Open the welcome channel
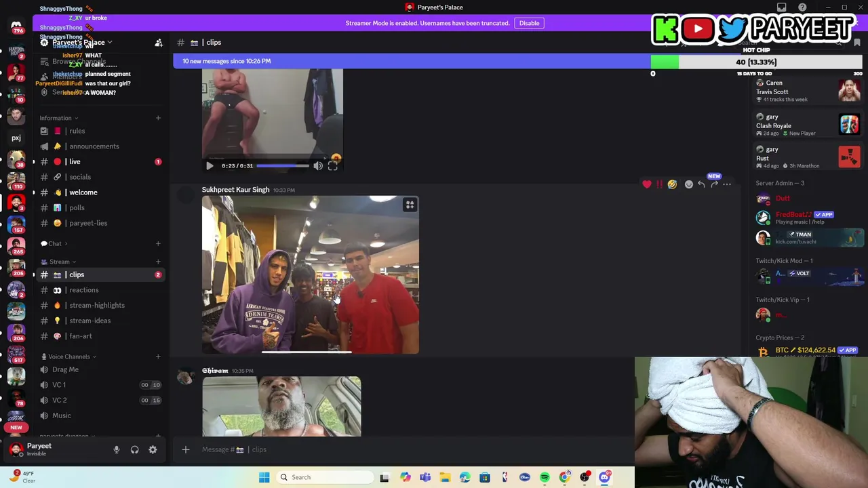 click(99, 192)
